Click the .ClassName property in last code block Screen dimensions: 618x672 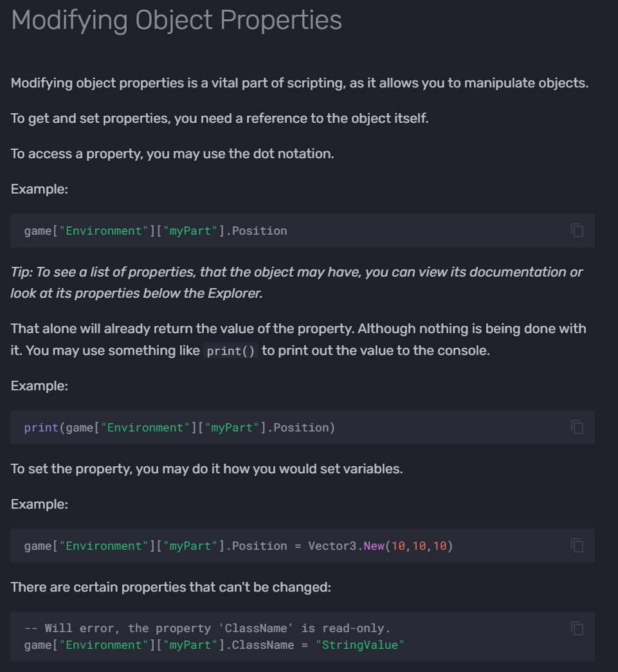[x=262, y=644]
